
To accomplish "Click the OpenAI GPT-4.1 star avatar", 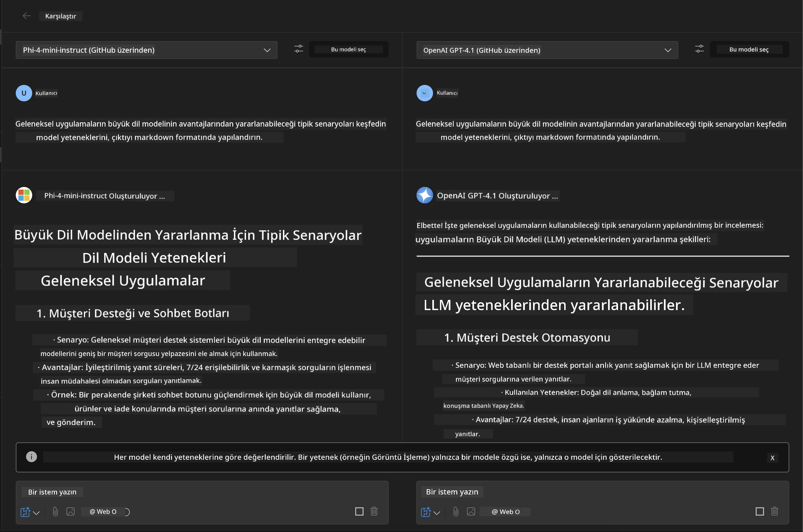I will pyautogui.click(x=425, y=195).
